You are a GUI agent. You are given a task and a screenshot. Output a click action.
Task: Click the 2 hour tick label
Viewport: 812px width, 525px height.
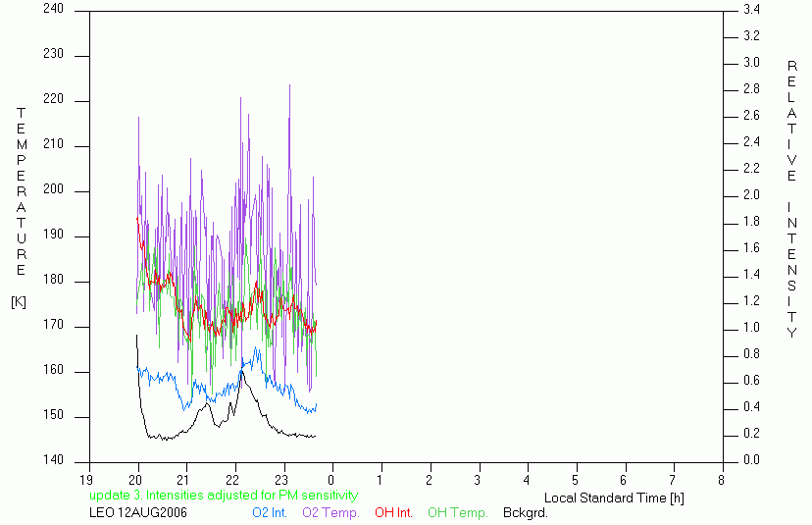click(429, 480)
